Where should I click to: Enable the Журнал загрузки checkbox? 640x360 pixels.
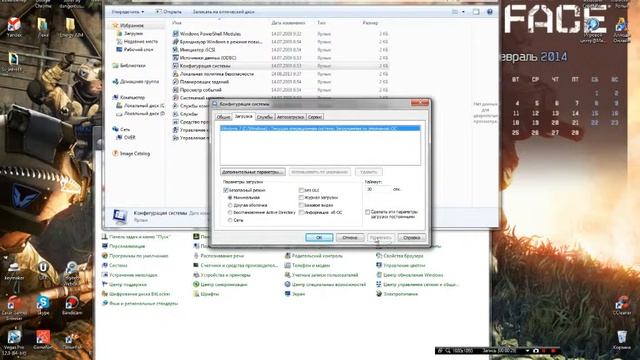point(301,198)
